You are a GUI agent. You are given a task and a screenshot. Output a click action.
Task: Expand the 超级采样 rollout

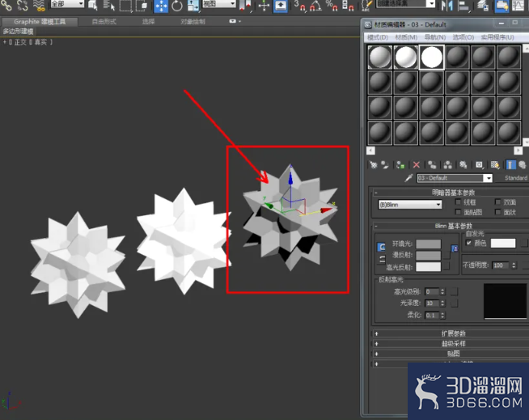click(453, 344)
